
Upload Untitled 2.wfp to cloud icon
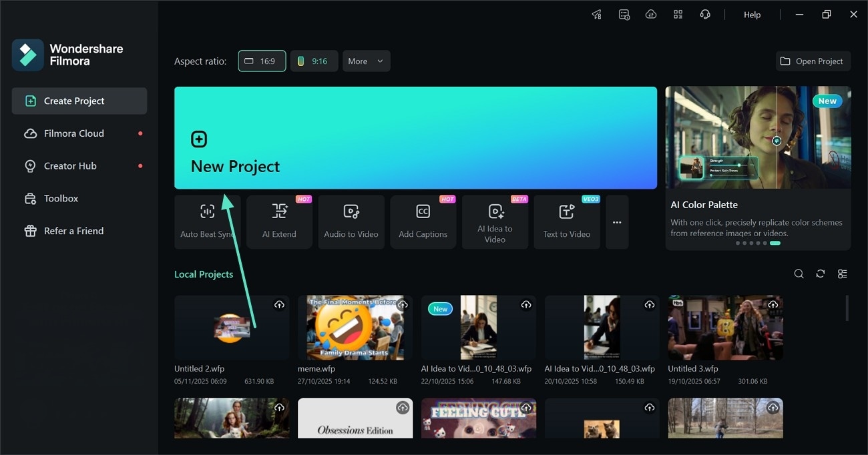pyautogui.click(x=279, y=304)
